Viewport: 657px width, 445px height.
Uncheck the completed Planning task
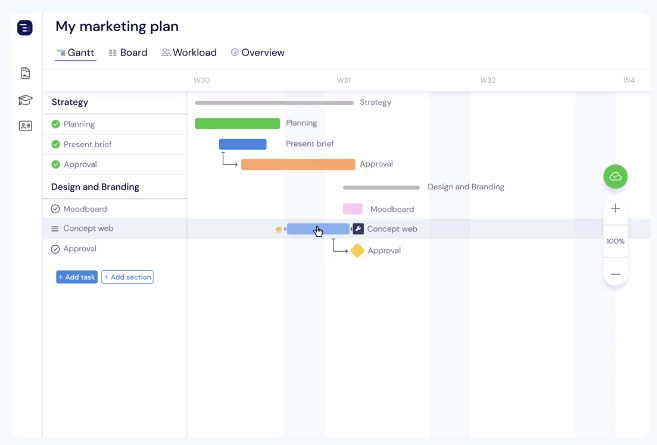pos(56,124)
